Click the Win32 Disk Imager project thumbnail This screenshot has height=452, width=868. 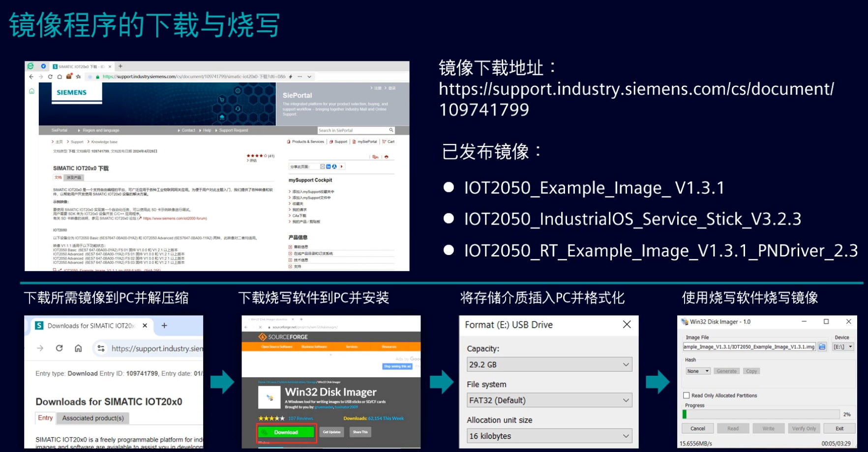point(269,397)
